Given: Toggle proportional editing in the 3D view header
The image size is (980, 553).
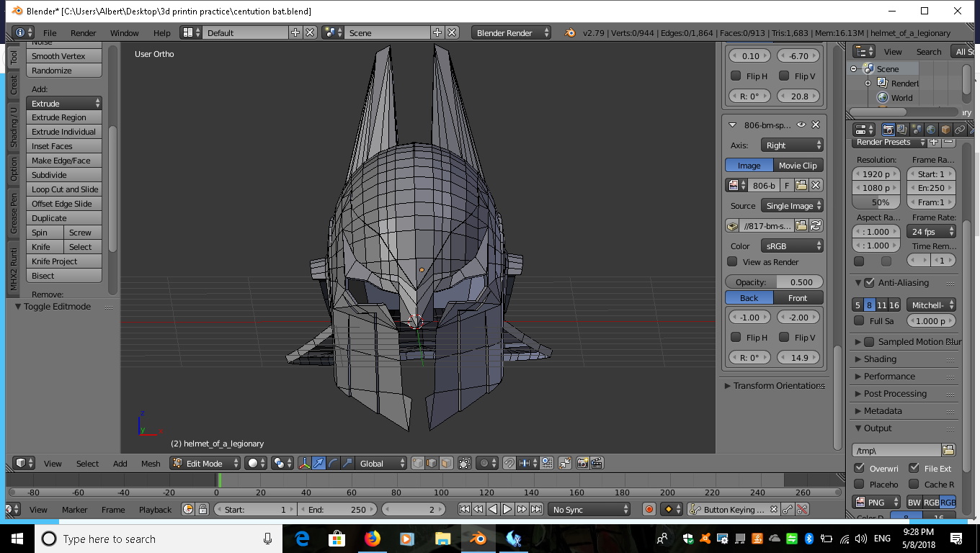Looking at the screenshot, I should click(x=485, y=463).
